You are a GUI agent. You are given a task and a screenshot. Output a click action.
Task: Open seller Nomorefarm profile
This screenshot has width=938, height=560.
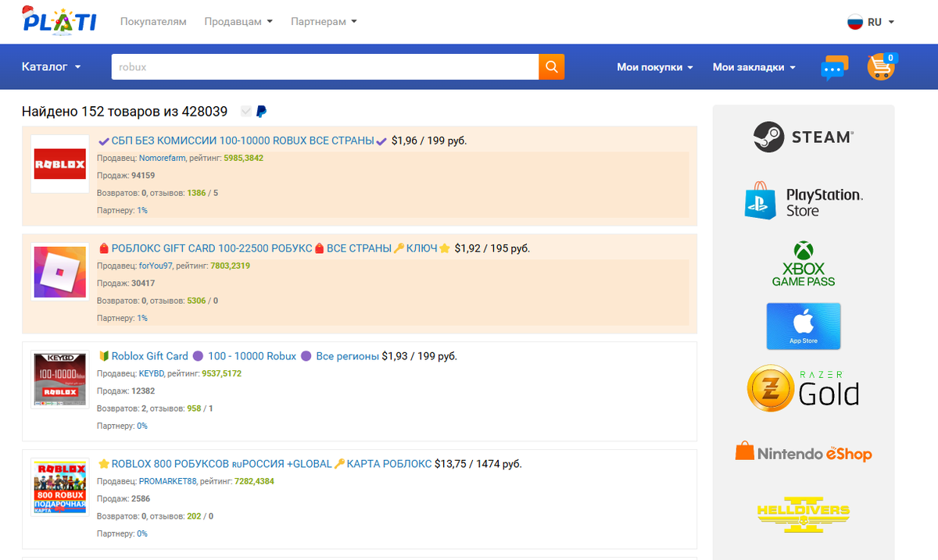163,158
